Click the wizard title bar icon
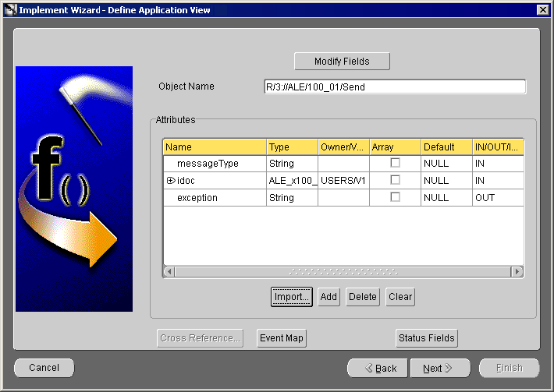 point(11,10)
